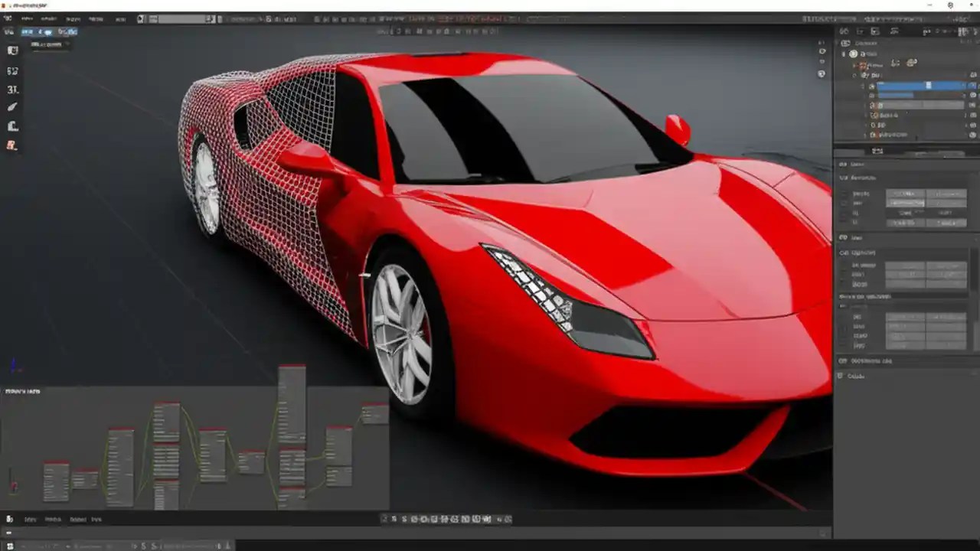Select the Measure tool in the toolbar

point(12,126)
